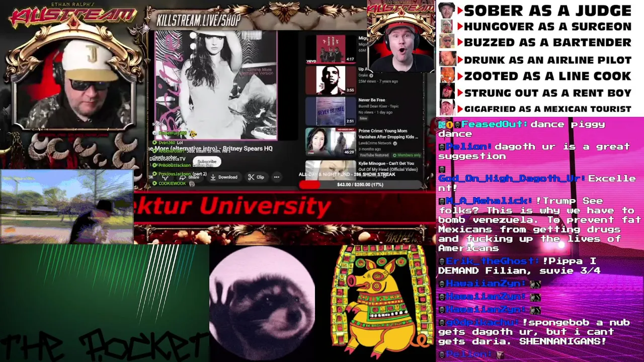644x362 pixels.
Task: Click the 'HUNGOVER AS A SURGEON' row
Action: (536, 27)
